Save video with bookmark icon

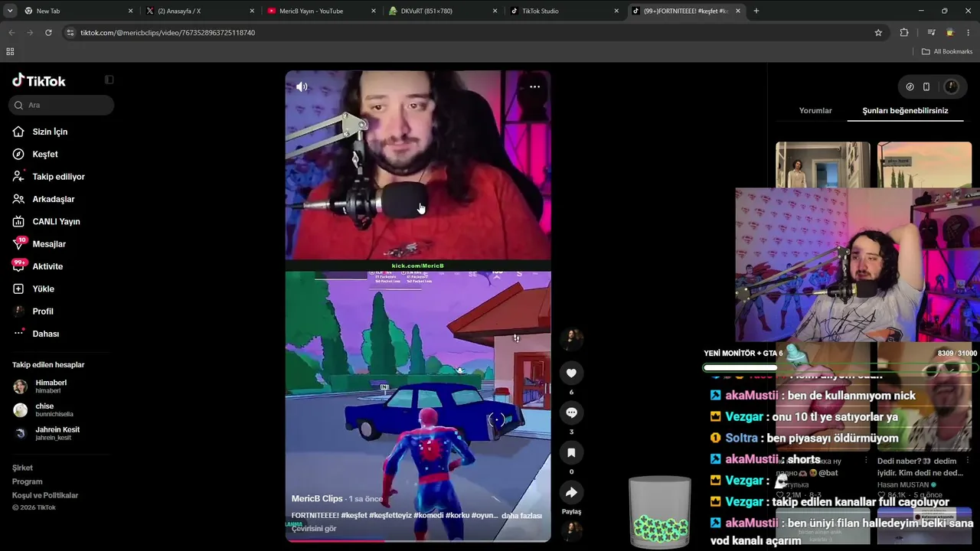click(571, 452)
